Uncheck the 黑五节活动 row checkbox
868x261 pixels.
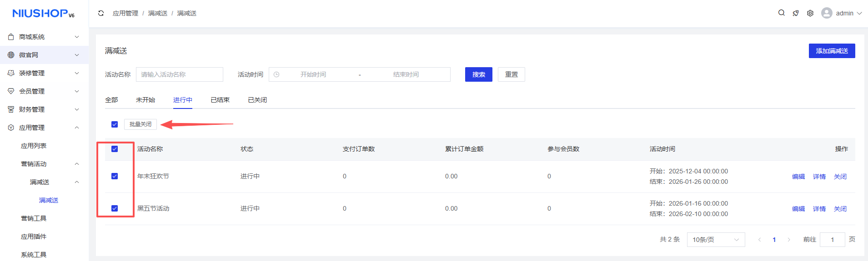115,208
